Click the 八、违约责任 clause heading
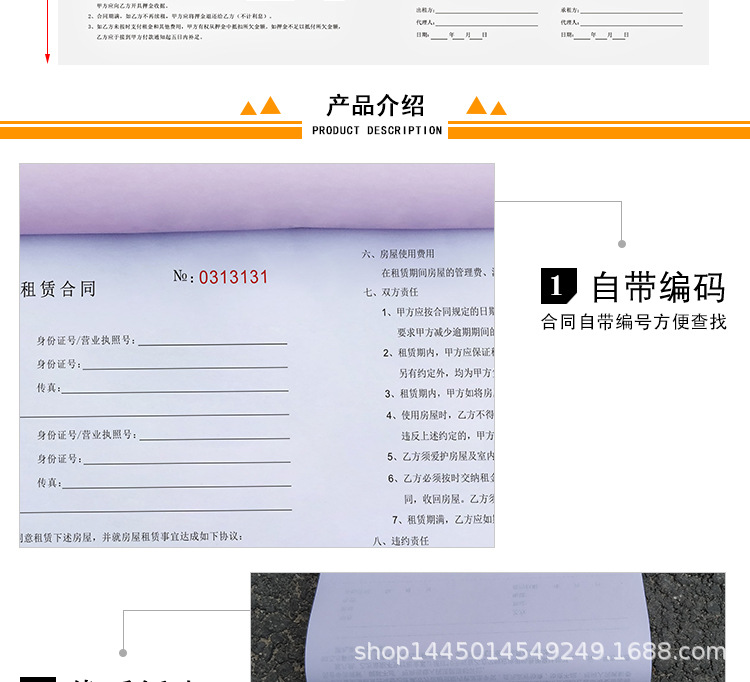This screenshot has width=750, height=682. coord(401,541)
